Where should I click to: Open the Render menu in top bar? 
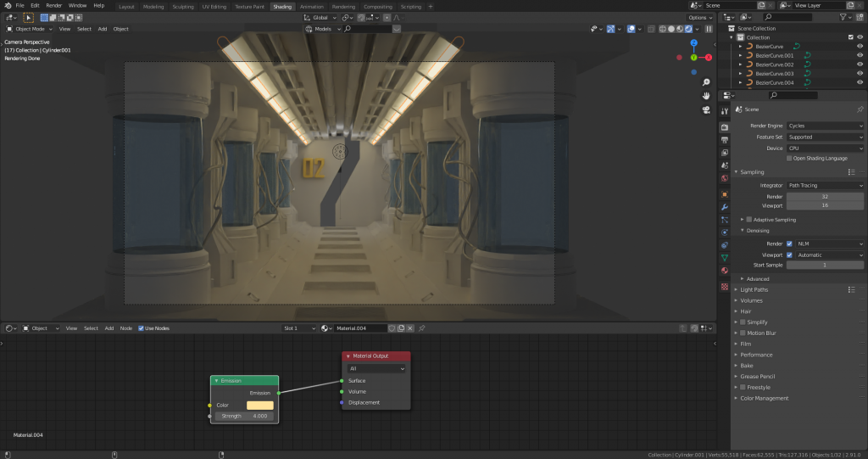pyautogui.click(x=53, y=6)
